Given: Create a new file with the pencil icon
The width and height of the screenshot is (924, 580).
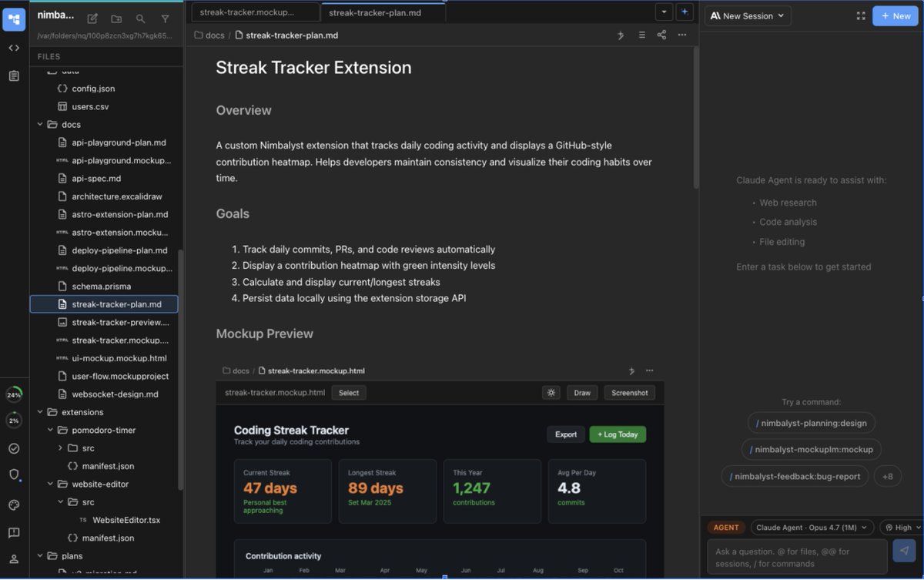Looking at the screenshot, I should coord(92,18).
